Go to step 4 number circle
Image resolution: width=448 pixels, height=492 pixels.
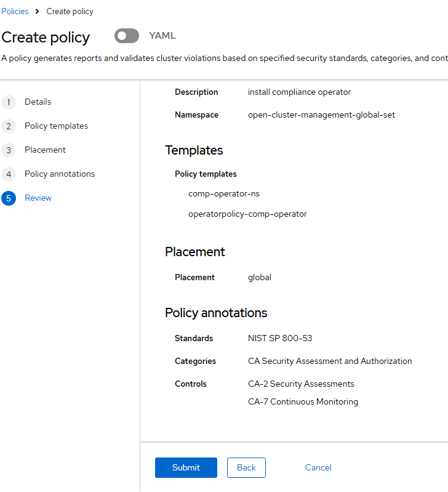9,174
